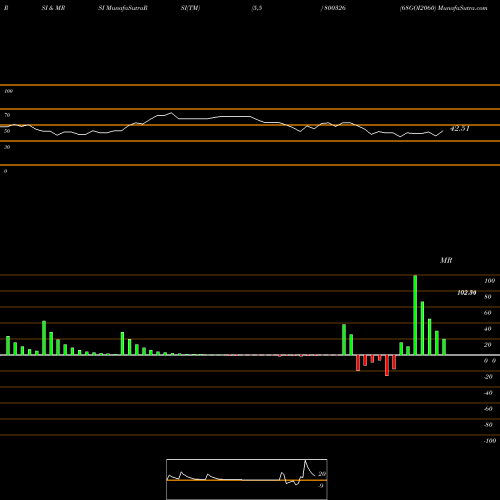Click the 40 label on MR axis
The height and width of the screenshot is (500, 500).
[x=488, y=329]
